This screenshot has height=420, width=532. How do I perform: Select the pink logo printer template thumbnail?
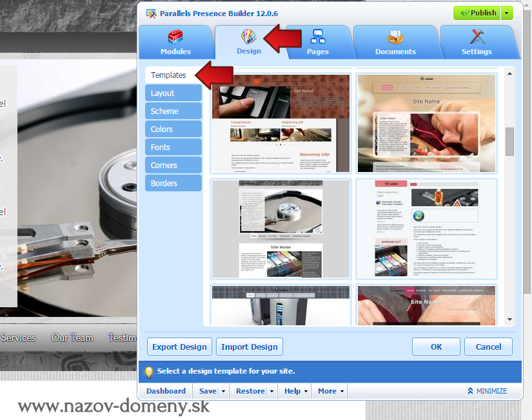pos(426,229)
